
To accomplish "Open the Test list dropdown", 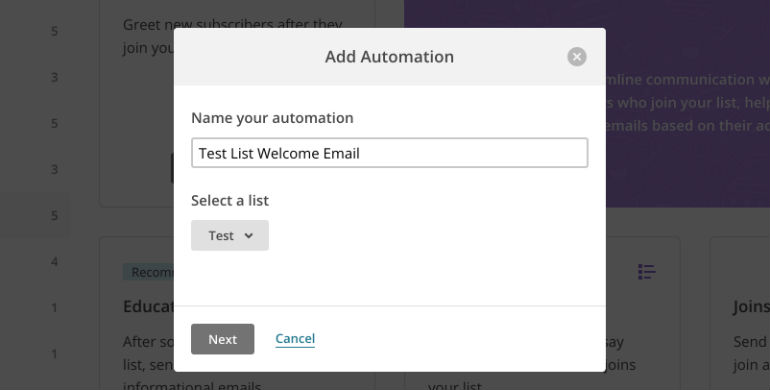I will [x=230, y=235].
